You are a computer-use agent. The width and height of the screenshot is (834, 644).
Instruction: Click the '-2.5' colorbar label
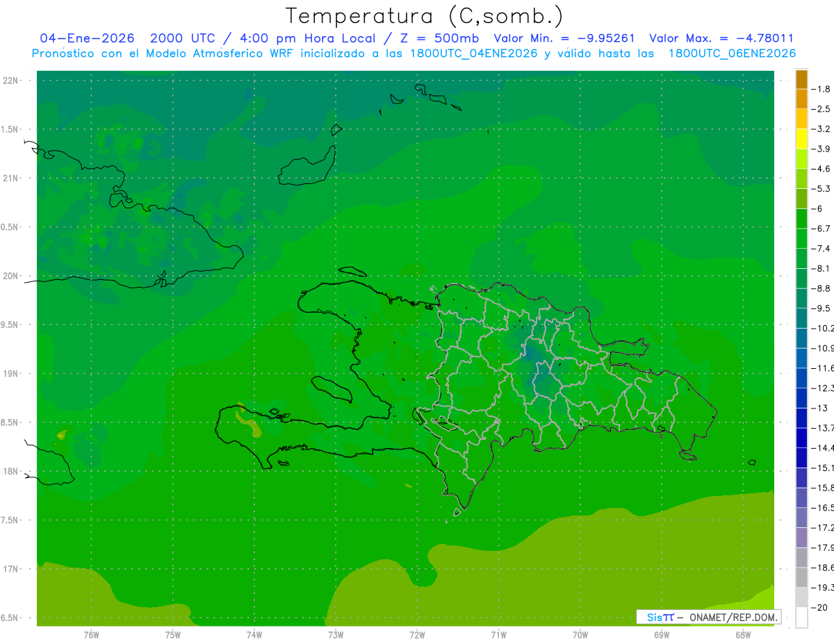coord(821,109)
